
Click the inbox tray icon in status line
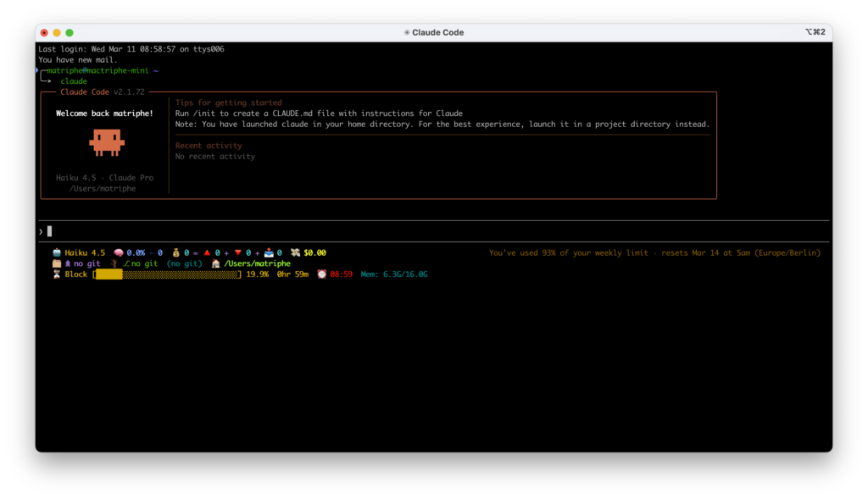(x=269, y=252)
